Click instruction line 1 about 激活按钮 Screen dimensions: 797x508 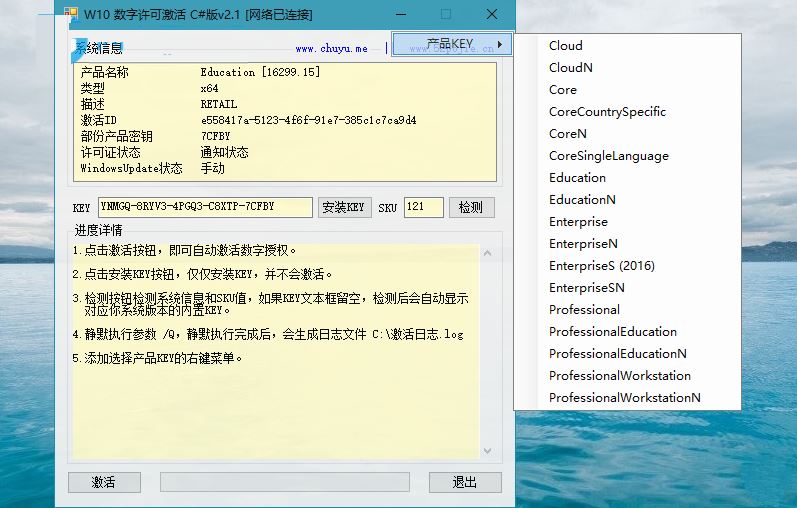(x=184, y=250)
